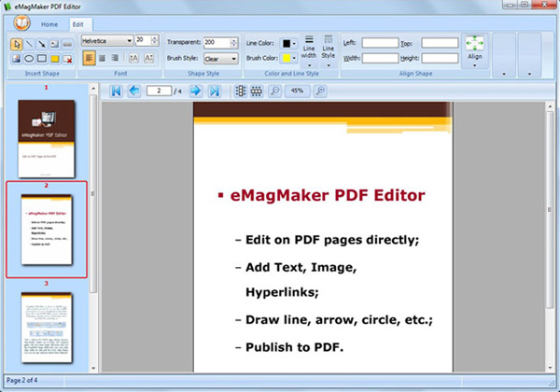
Task: Go to the previous page
Action: click(134, 91)
